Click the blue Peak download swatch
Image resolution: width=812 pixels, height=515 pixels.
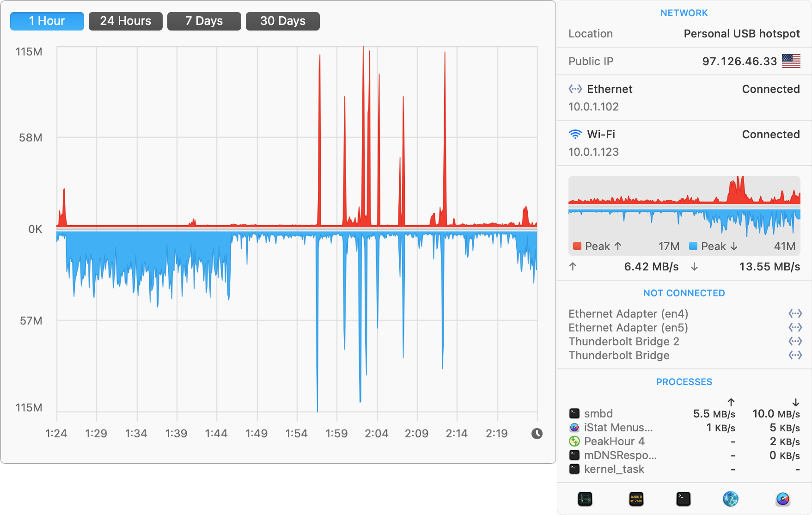click(x=693, y=246)
